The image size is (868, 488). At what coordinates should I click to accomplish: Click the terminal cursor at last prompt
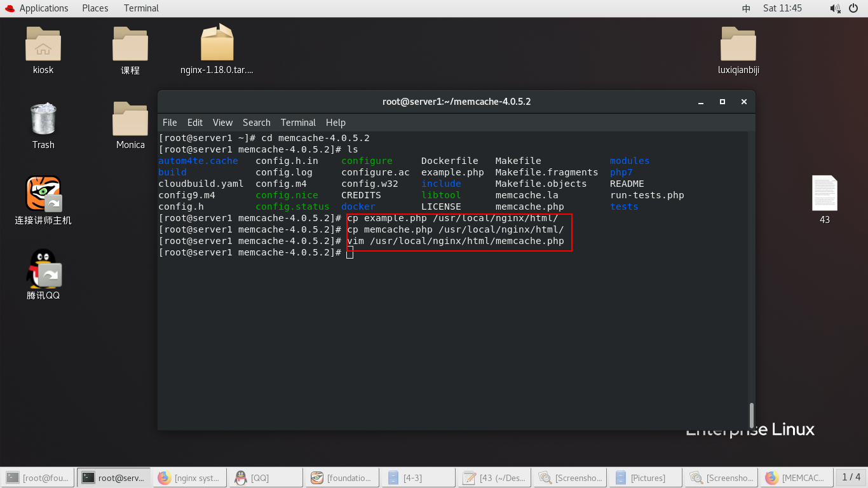point(349,253)
